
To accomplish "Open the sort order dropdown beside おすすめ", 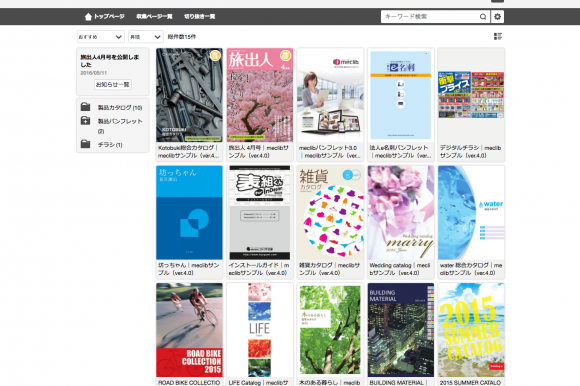I will 146,37.
